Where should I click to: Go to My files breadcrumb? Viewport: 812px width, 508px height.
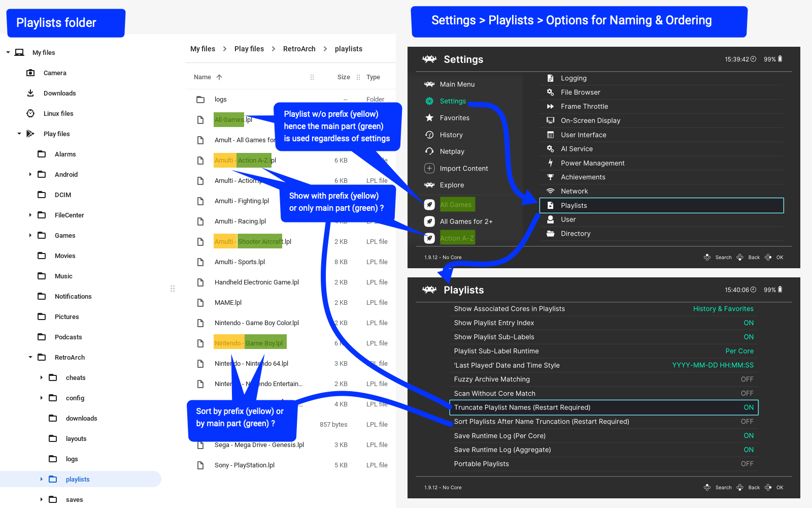(202, 49)
